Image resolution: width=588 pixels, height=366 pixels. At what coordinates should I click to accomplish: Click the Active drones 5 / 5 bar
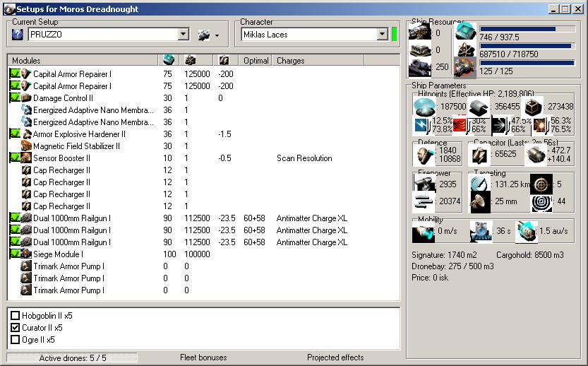[x=73, y=358]
